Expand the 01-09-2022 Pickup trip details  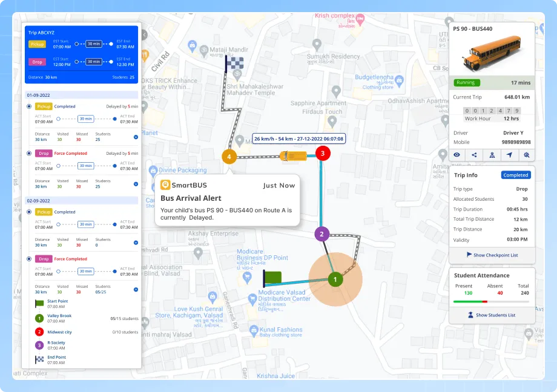pos(136,137)
